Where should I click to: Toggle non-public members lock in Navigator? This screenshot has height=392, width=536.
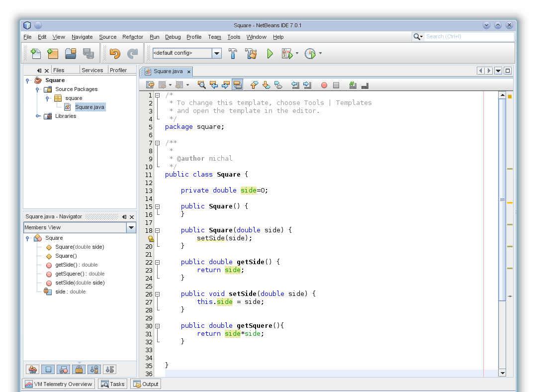pos(79,369)
